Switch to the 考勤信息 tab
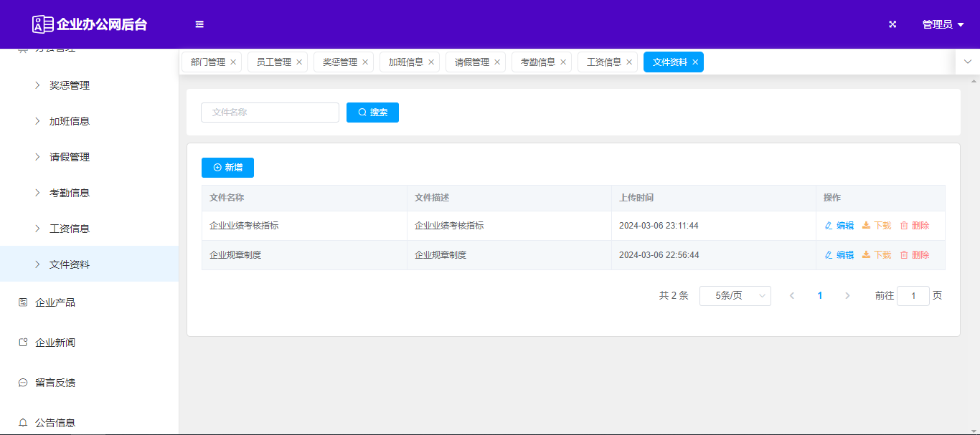The width and height of the screenshot is (980, 435). (x=537, y=62)
